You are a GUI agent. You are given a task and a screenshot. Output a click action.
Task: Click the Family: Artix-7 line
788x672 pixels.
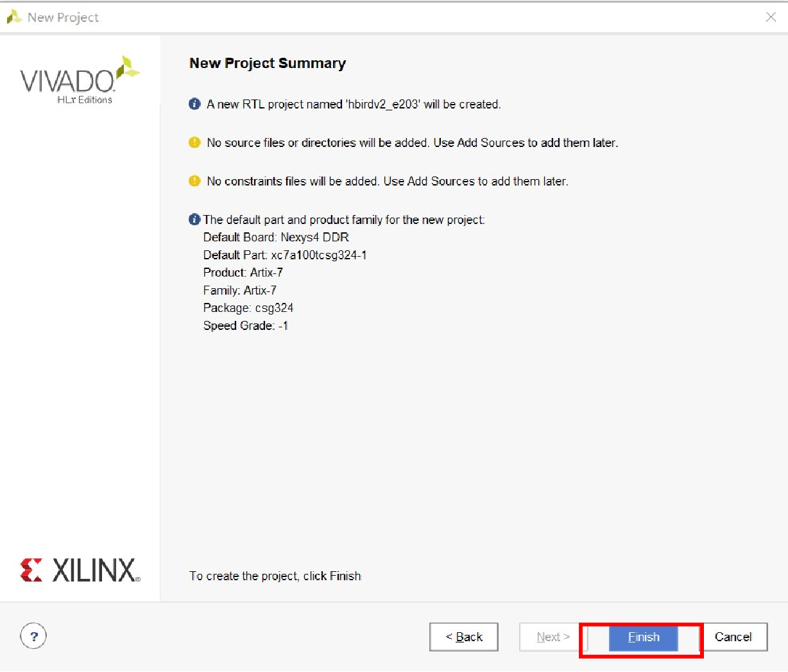[x=240, y=290]
